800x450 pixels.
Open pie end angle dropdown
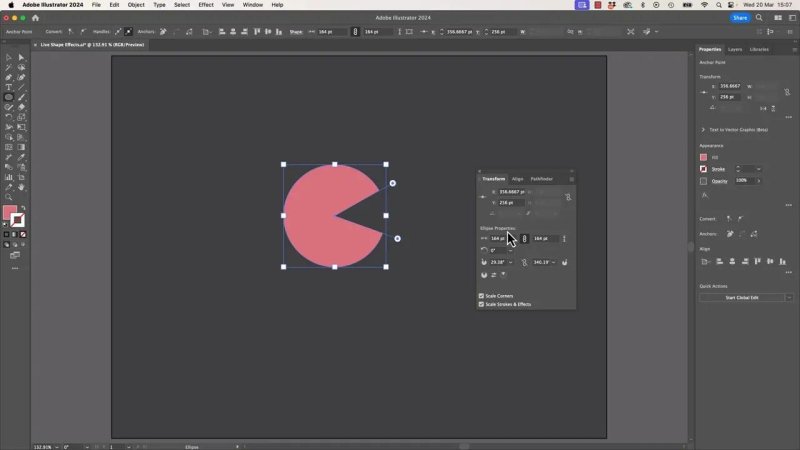(x=554, y=262)
